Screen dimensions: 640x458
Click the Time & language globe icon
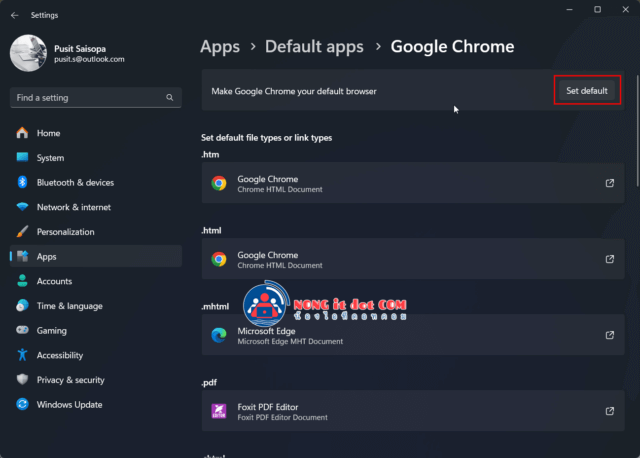point(22,305)
